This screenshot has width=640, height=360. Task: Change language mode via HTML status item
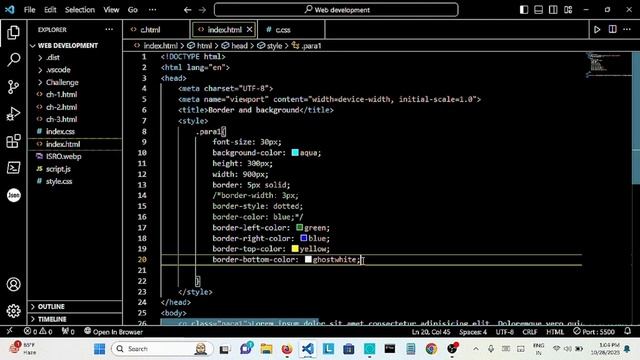click(x=555, y=332)
